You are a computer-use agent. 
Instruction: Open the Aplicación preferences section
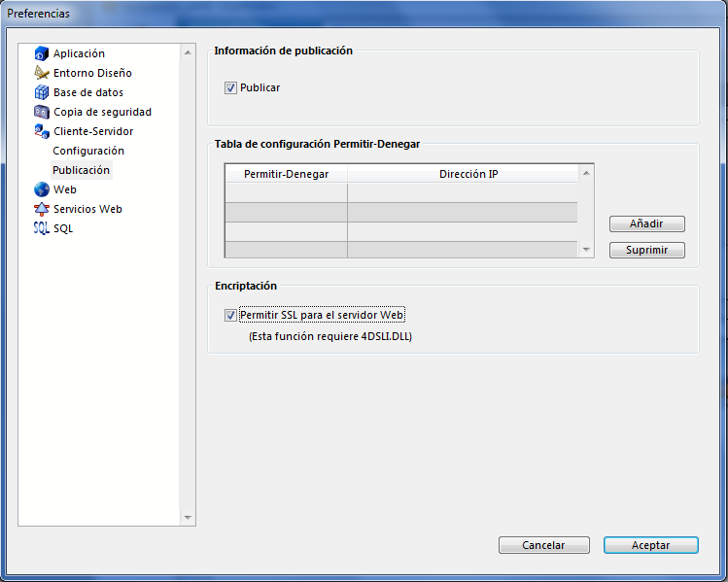click(x=79, y=53)
